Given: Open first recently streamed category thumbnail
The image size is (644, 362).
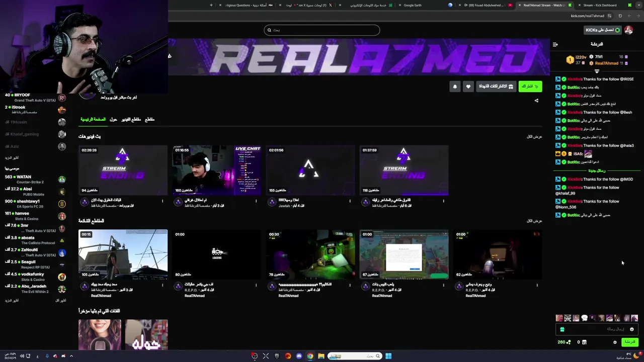Looking at the screenshot, I should click(100, 334).
